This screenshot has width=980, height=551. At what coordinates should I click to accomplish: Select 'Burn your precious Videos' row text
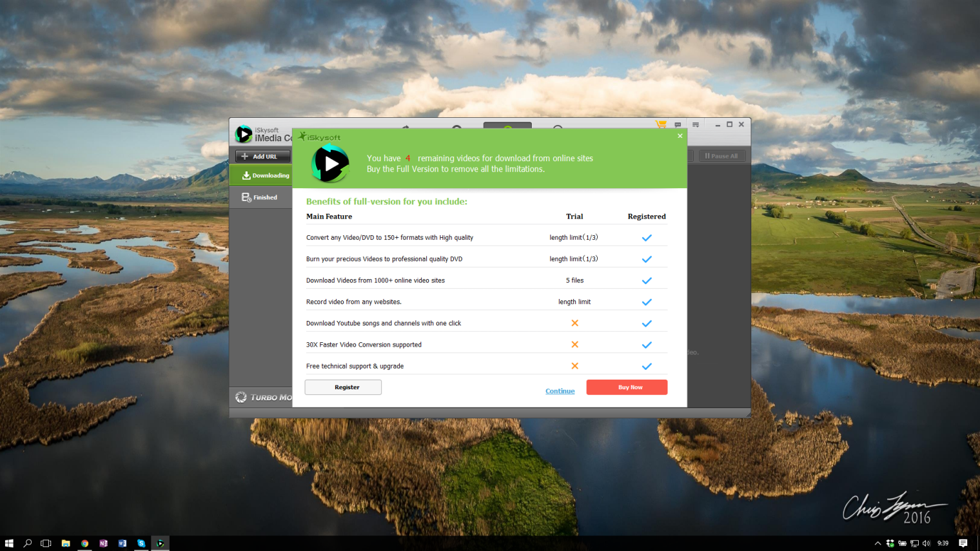coord(384,259)
